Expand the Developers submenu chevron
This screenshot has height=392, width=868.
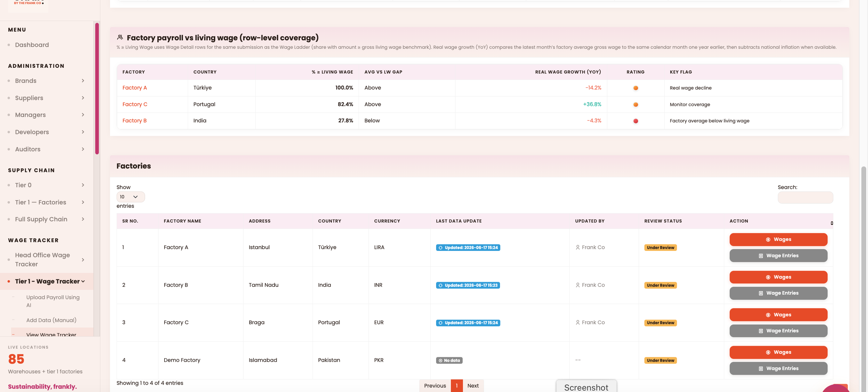coord(83,132)
